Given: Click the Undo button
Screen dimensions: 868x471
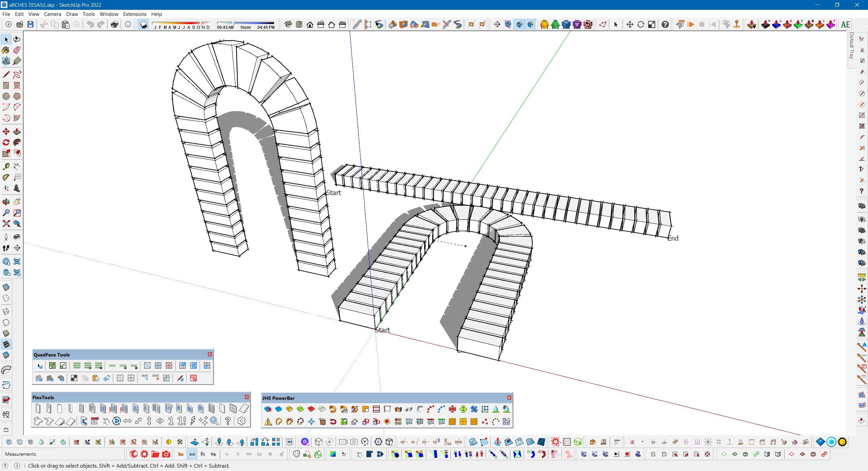Looking at the screenshot, I should tap(90, 24).
